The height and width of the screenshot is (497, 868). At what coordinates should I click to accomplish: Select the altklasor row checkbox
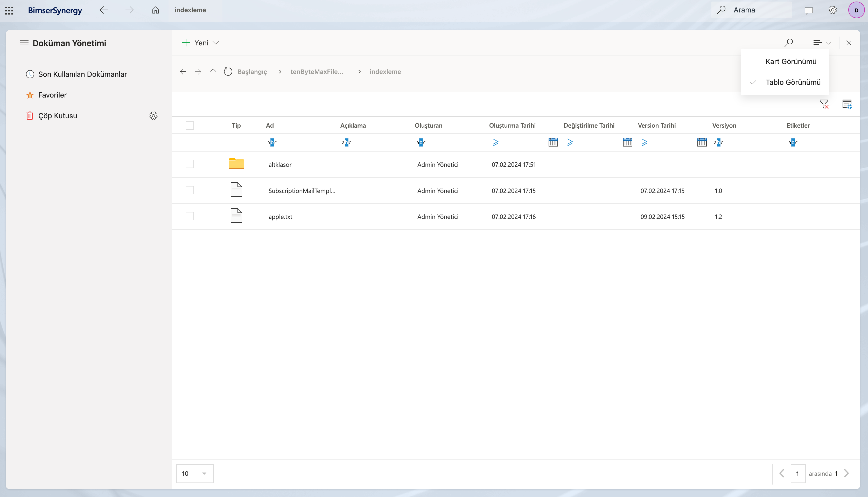(x=190, y=164)
